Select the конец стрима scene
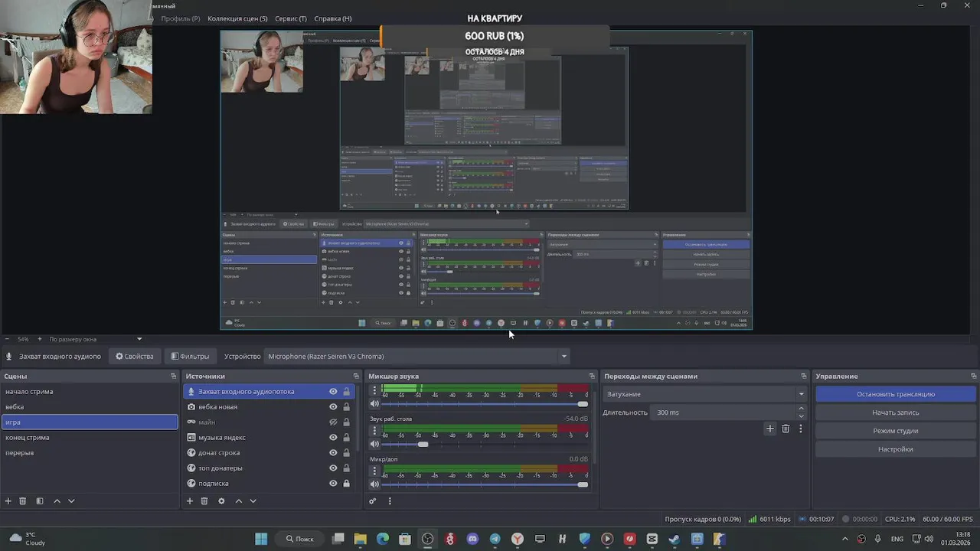 (x=90, y=438)
